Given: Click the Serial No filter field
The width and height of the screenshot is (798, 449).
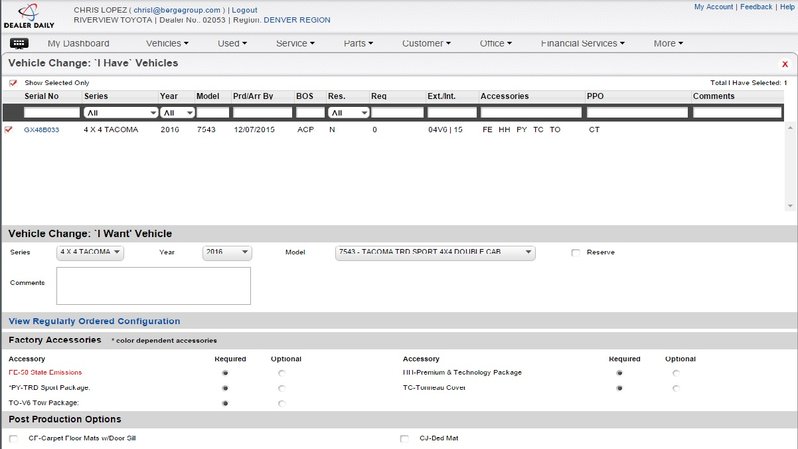Looking at the screenshot, I should pyautogui.click(x=52, y=113).
